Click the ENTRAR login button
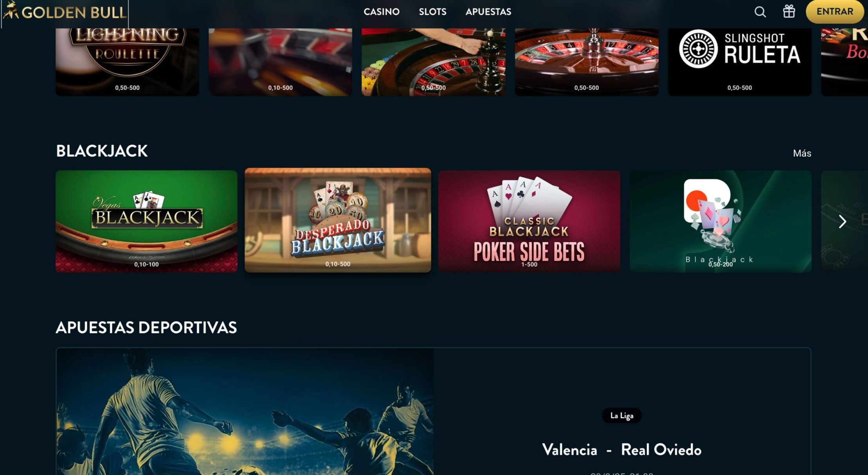The width and height of the screenshot is (868, 475). (835, 12)
